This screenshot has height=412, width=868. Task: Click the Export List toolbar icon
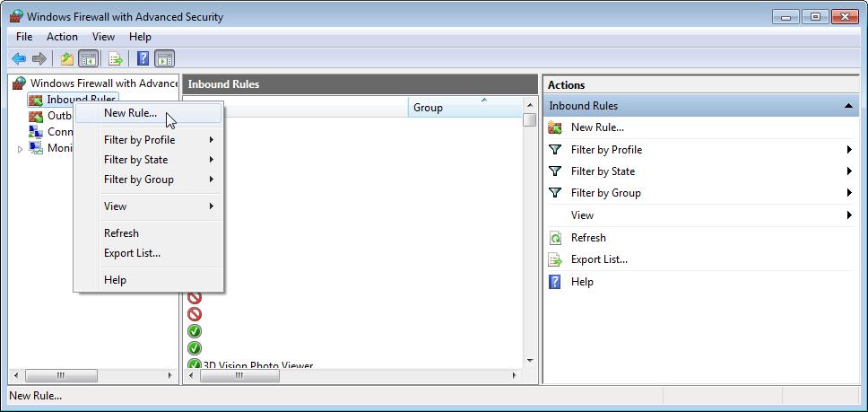click(x=115, y=58)
